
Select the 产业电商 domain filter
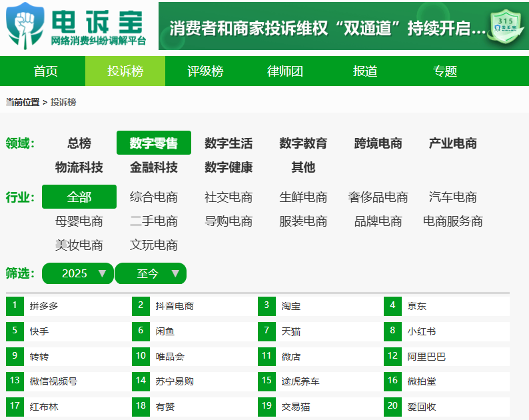click(x=453, y=143)
